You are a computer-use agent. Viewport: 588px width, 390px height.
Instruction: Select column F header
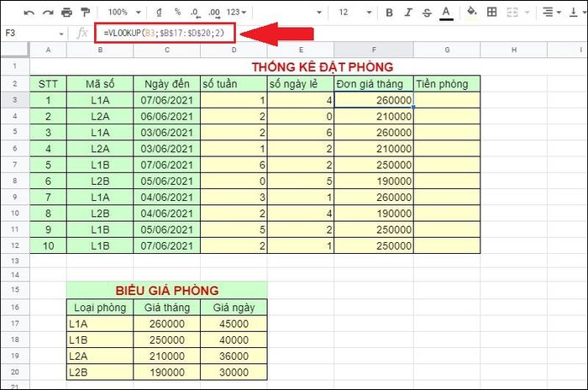tap(374, 50)
